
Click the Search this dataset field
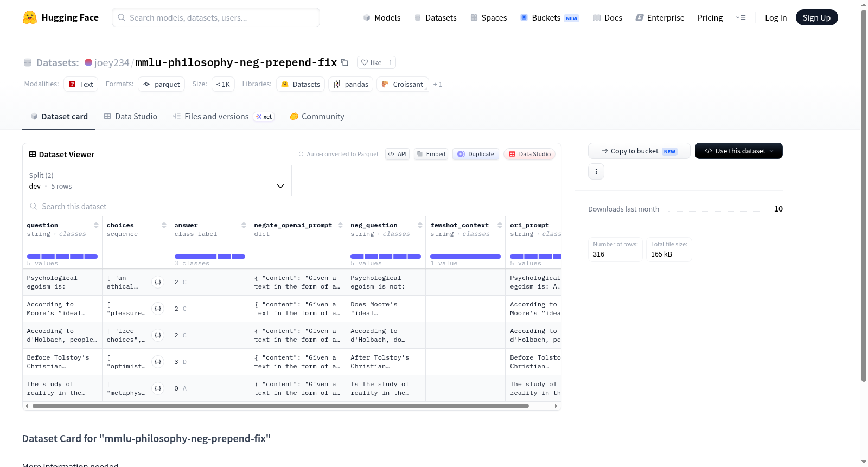(x=292, y=207)
